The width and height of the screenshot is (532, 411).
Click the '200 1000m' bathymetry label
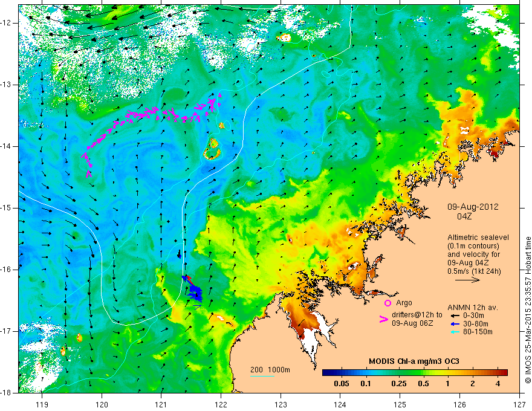click(x=270, y=370)
